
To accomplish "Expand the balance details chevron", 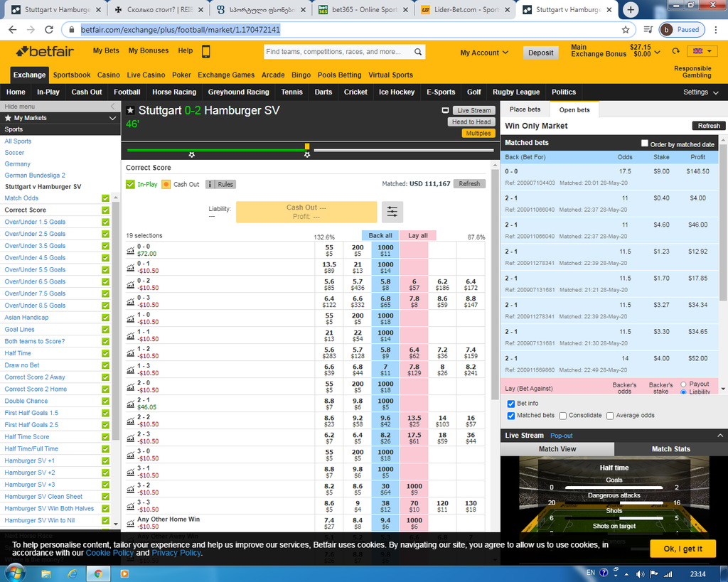I will (657, 53).
